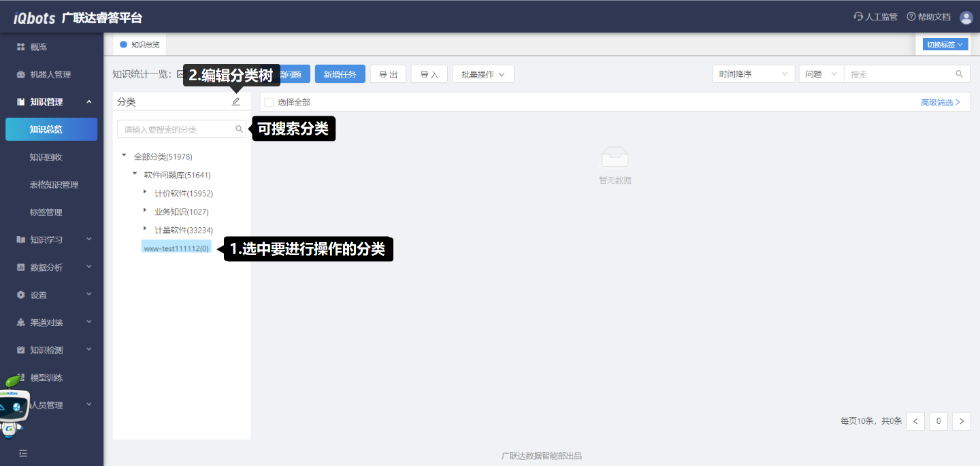Go to the next page arrow
Image resolution: width=980 pixels, height=466 pixels.
(x=961, y=421)
